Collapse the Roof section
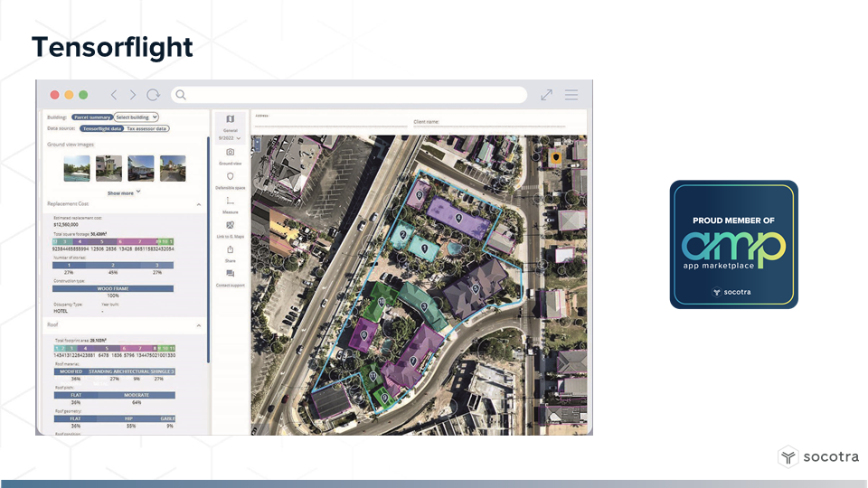The image size is (868, 488). [x=199, y=325]
